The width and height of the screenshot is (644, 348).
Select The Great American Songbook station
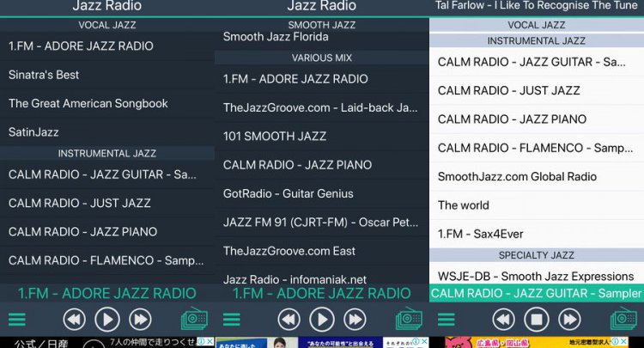[107, 103]
